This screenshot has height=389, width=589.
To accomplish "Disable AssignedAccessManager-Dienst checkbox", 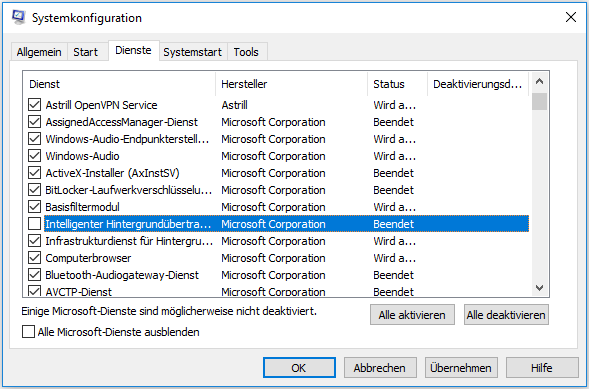I will [35, 122].
